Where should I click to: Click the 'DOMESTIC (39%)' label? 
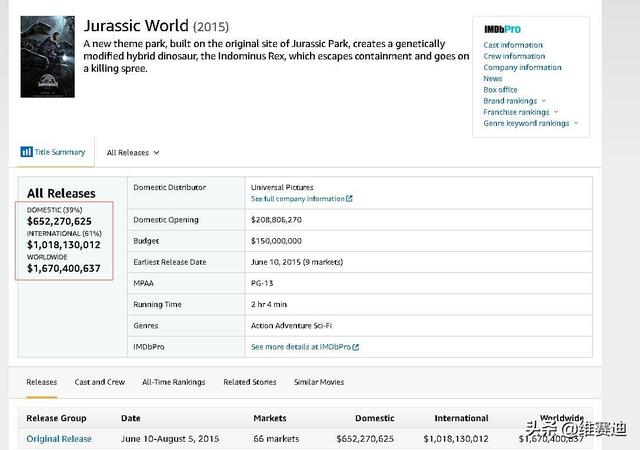coord(54,210)
